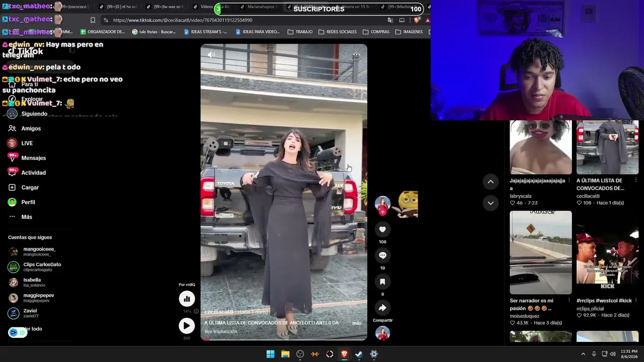Open the Ser narrador es mi pasión thumbnail
The image size is (644, 362).
tap(541, 252)
